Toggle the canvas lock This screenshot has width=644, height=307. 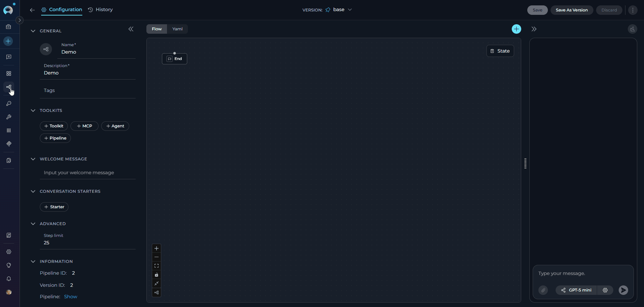coord(156,274)
